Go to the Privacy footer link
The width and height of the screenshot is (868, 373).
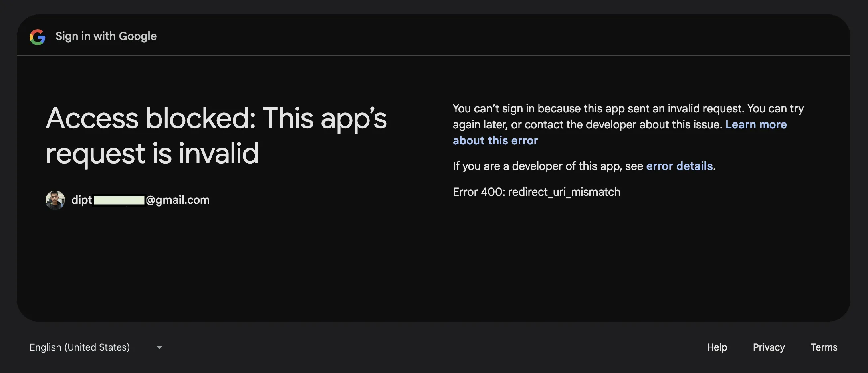pyautogui.click(x=769, y=347)
